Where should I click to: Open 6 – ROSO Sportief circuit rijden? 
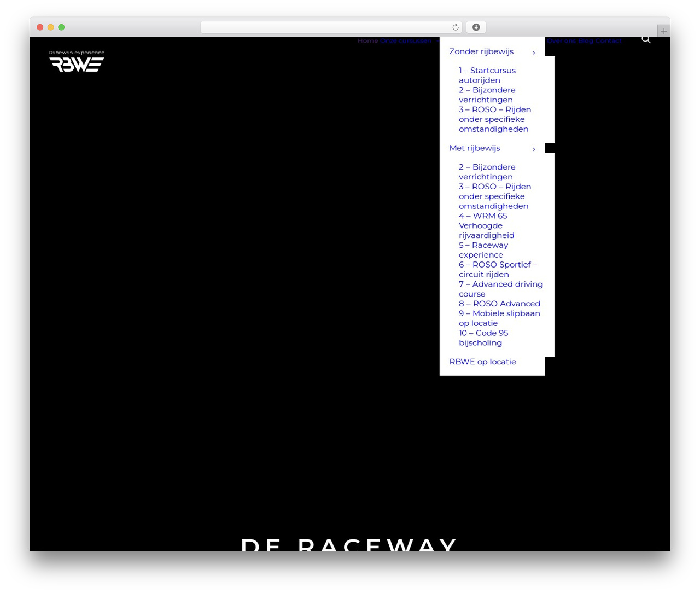click(x=498, y=270)
